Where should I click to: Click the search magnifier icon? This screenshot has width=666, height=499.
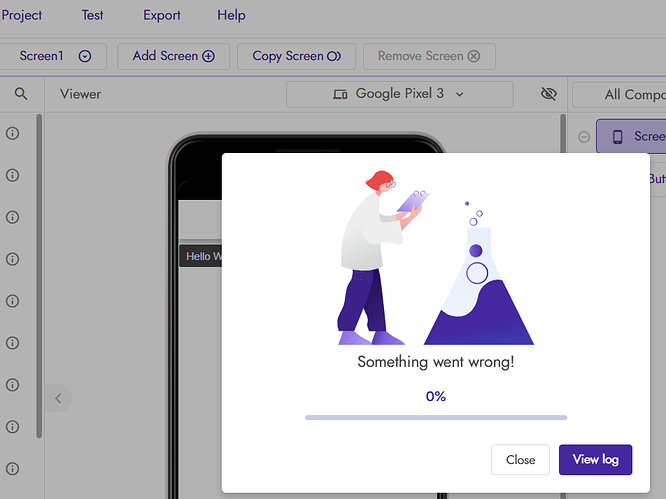click(21, 94)
